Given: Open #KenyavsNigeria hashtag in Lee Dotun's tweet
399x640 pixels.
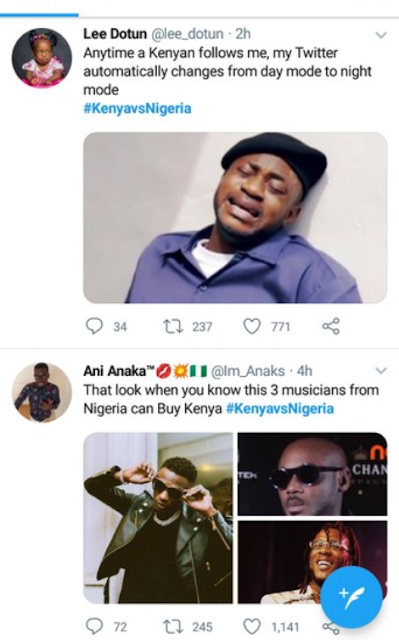Looking at the screenshot, I should pyautogui.click(x=137, y=109).
